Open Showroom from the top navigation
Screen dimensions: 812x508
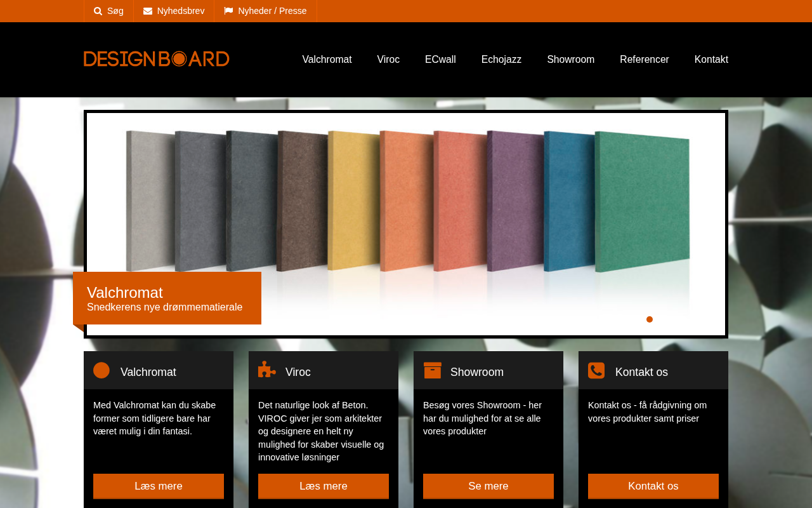pos(570,60)
